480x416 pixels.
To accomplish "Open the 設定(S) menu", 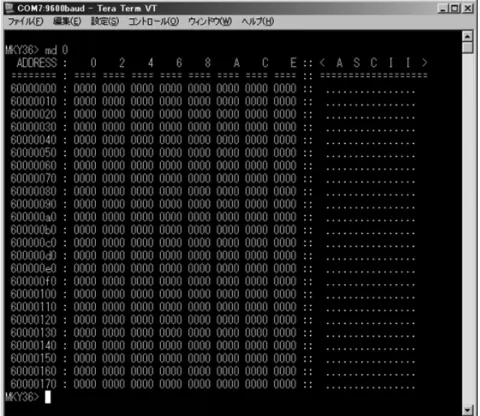I will (105, 22).
